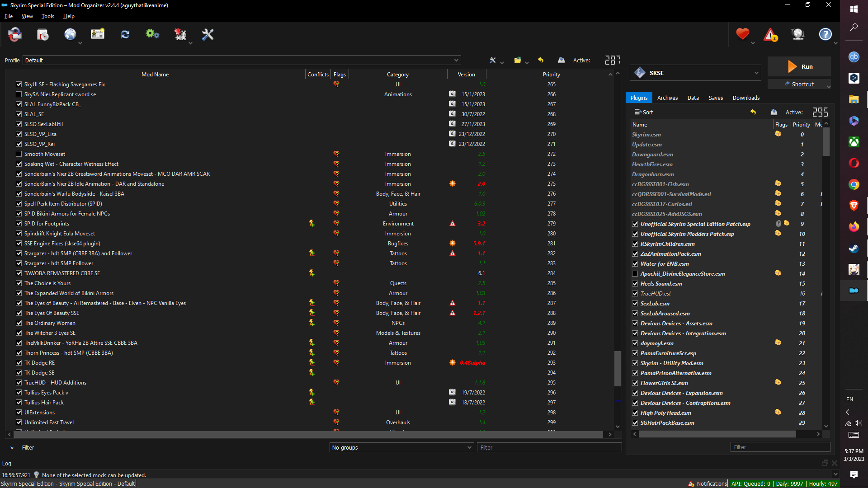Viewport: 868px width, 488px height.
Task: Open the Help question mark icon
Action: (826, 34)
